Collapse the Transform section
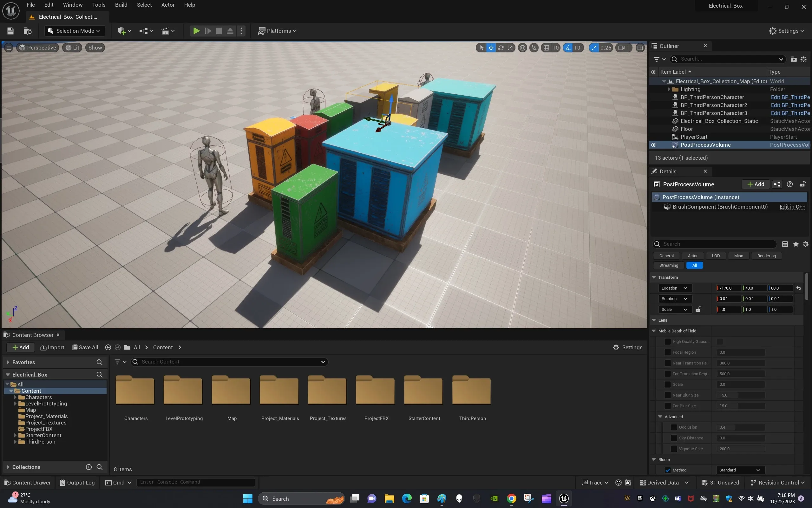The image size is (812, 508). (654, 277)
